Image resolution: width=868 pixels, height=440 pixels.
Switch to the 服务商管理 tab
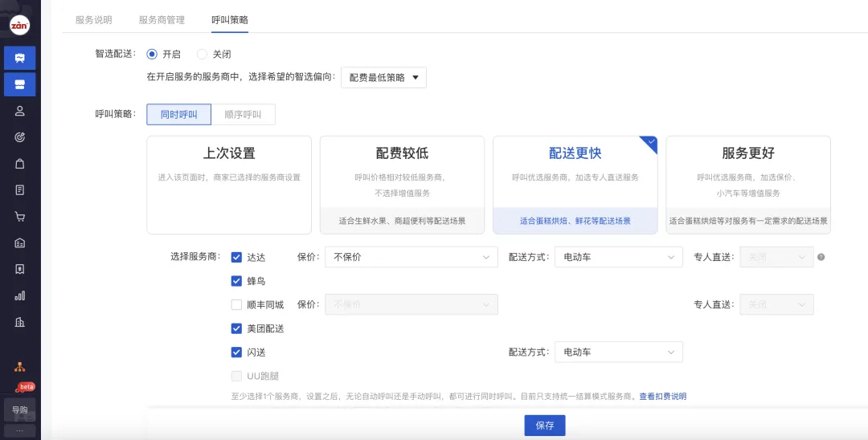click(162, 20)
